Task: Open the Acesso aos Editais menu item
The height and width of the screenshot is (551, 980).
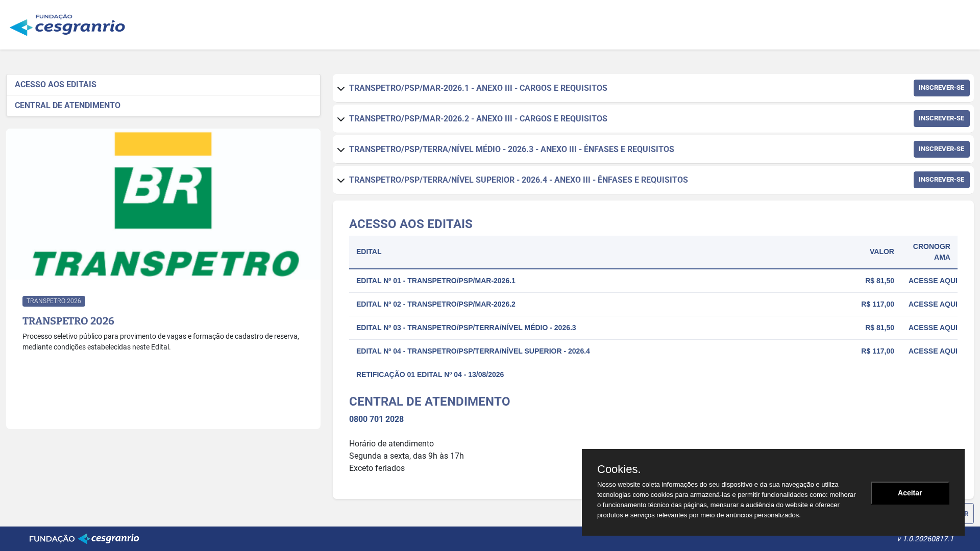Action: [x=163, y=85]
